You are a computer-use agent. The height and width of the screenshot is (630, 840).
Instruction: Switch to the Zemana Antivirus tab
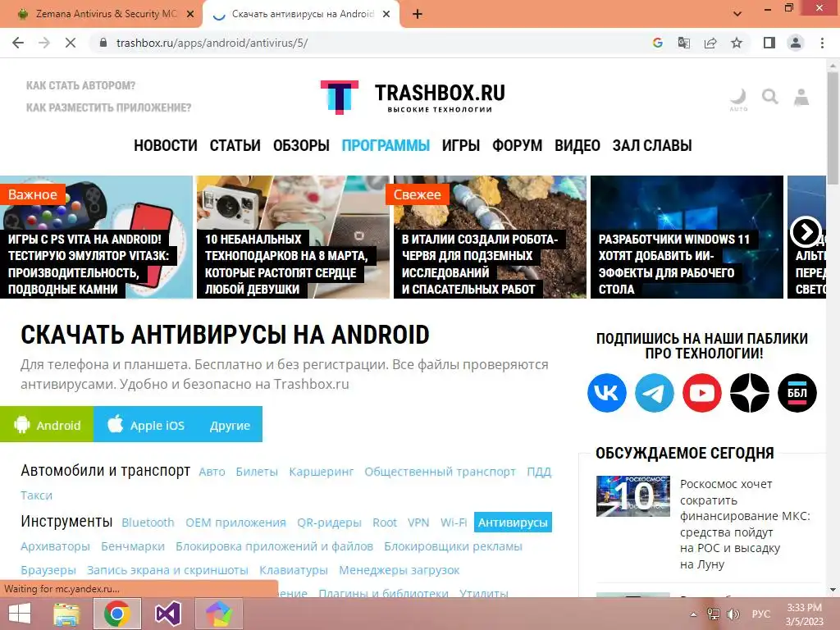(106, 14)
